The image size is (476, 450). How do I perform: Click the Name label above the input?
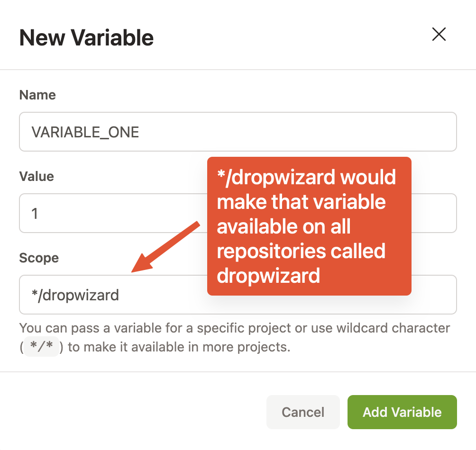(37, 95)
